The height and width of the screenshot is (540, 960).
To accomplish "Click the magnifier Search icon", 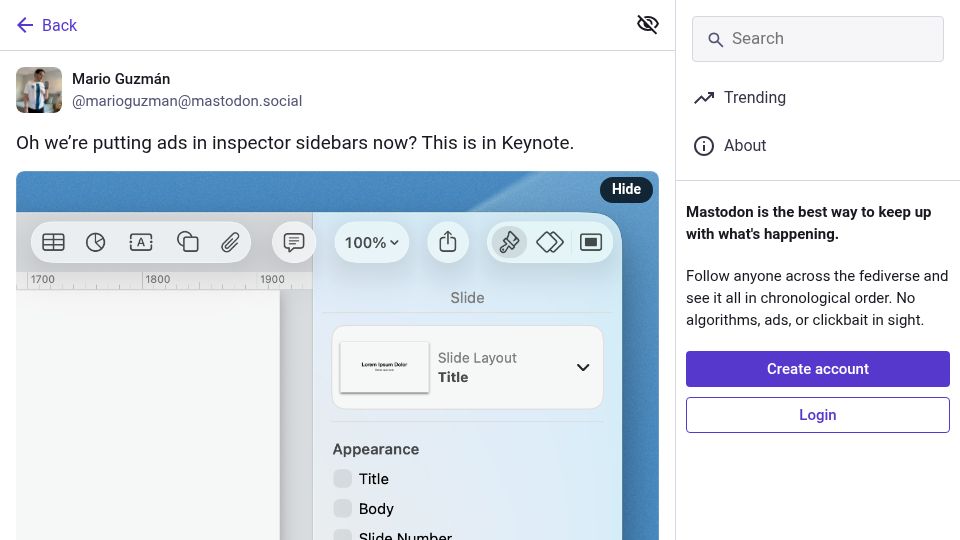I will pyautogui.click(x=715, y=40).
